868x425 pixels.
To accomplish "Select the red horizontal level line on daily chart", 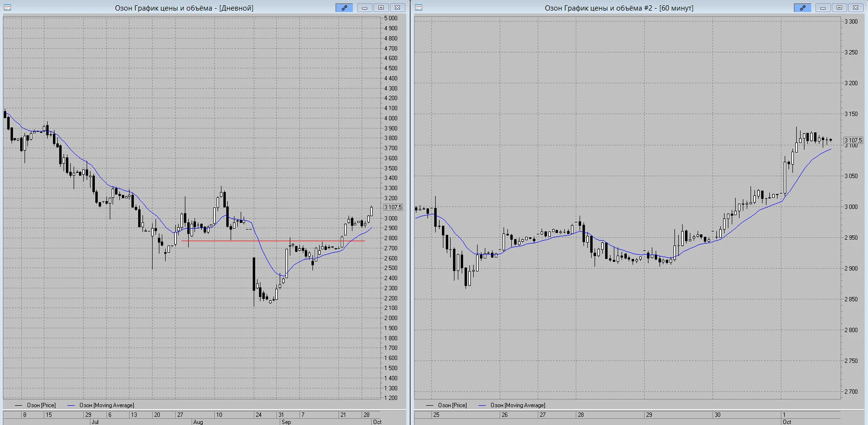I will (x=272, y=241).
